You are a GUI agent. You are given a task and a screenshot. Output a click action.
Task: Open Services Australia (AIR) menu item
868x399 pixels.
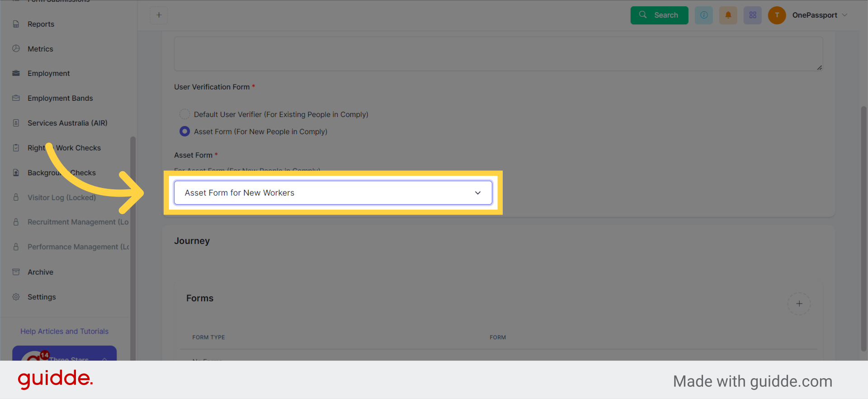click(67, 123)
